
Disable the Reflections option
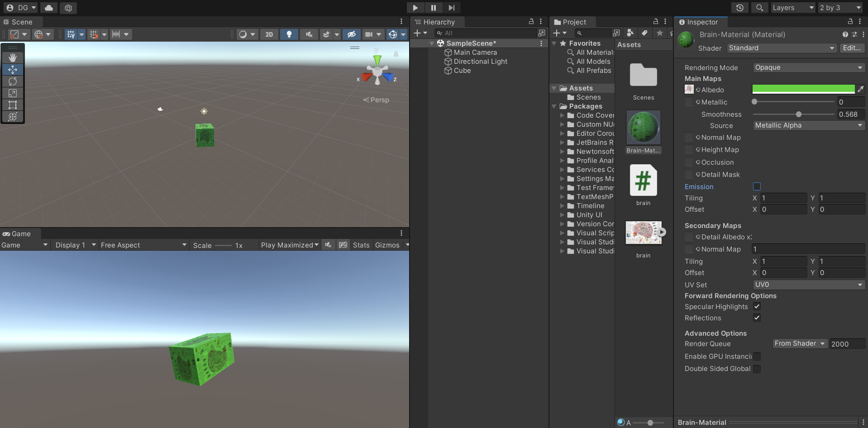coord(757,318)
